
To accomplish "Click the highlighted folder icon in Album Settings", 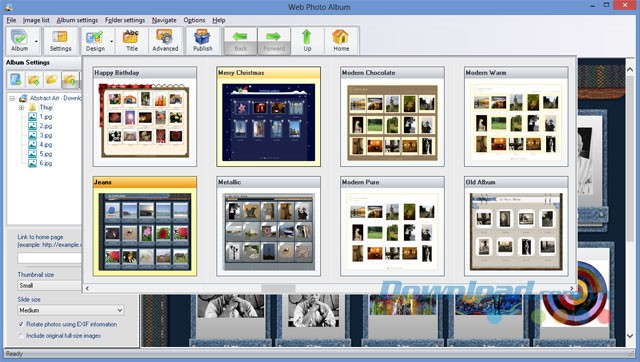I will pyautogui.click(x=70, y=79).
